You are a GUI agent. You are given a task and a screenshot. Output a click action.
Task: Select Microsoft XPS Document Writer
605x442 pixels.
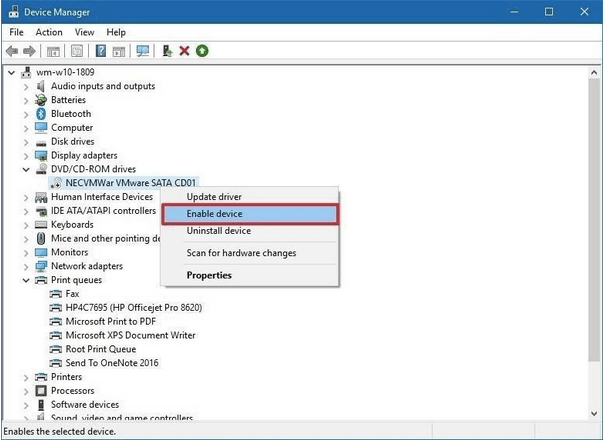pos(130,336)
